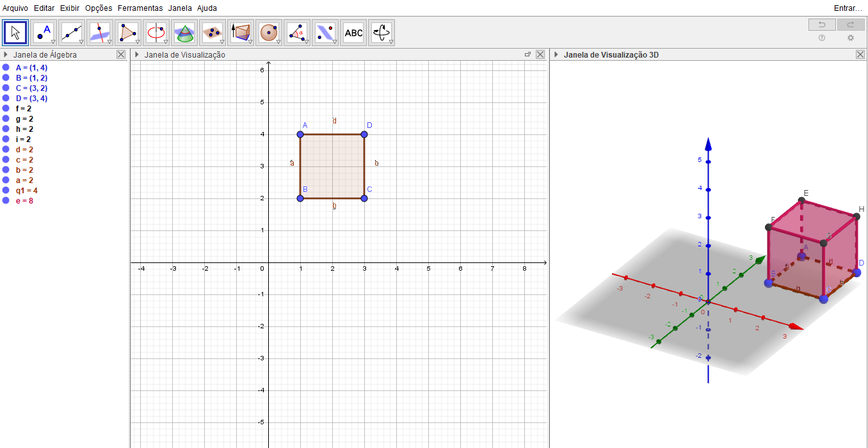The height and width of the screenshot is (448, 868).
Task: Close the Janela de Visualização 2D panel
Action: tap(540, 55)
